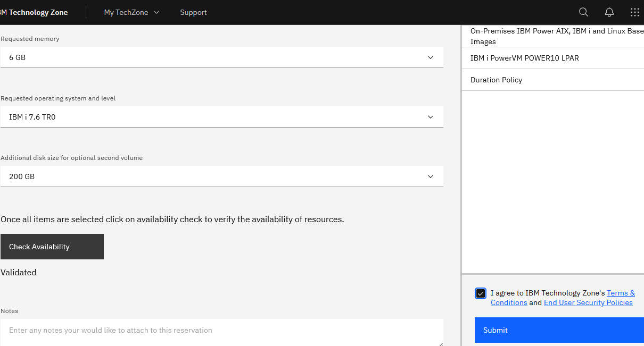
Task: Open the operating system and level dropdown
Action: tap(221, 117)
